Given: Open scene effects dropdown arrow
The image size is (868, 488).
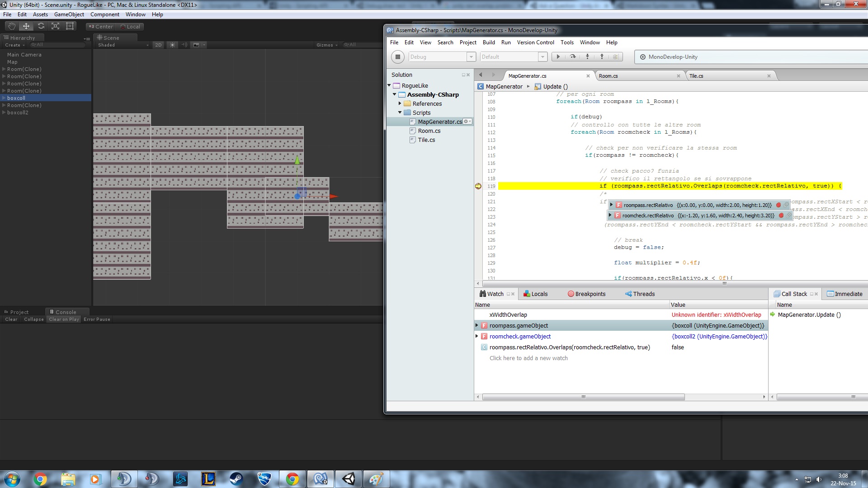Looking at the screenshot, I should (204, 45).
